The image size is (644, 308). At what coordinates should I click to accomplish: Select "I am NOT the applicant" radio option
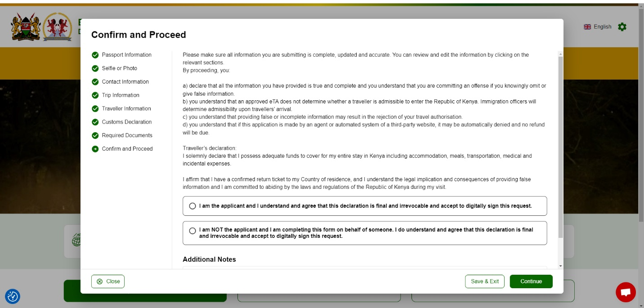click(x=192, y=231)
